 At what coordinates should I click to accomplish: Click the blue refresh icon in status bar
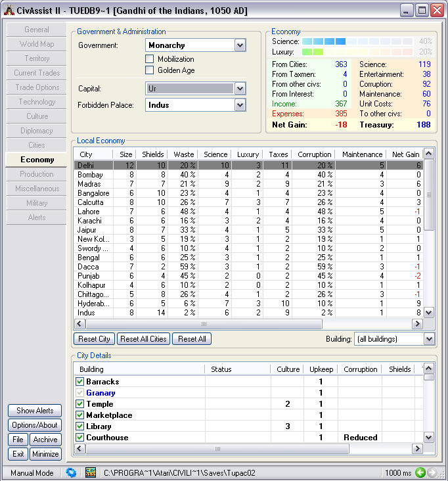[x=71, y=472]
